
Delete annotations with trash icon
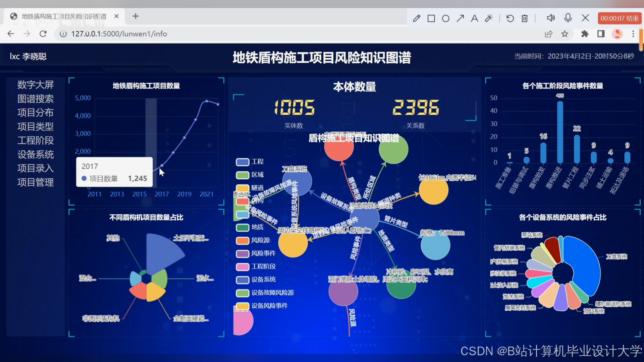(525, 18)
